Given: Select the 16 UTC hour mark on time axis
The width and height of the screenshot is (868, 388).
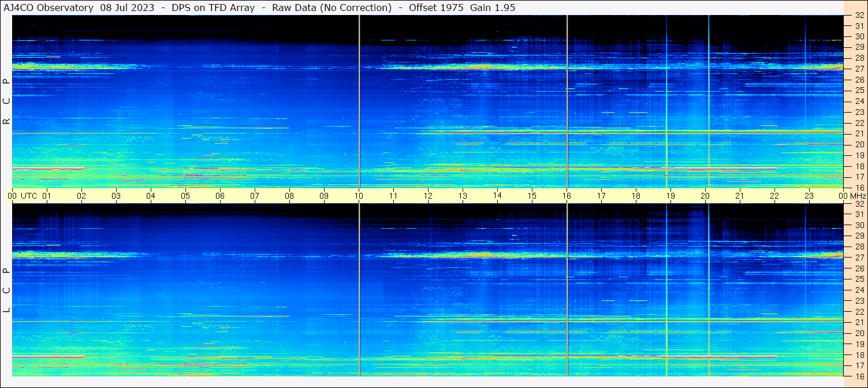Looking at the screenshot, I should tap(567, 196).
